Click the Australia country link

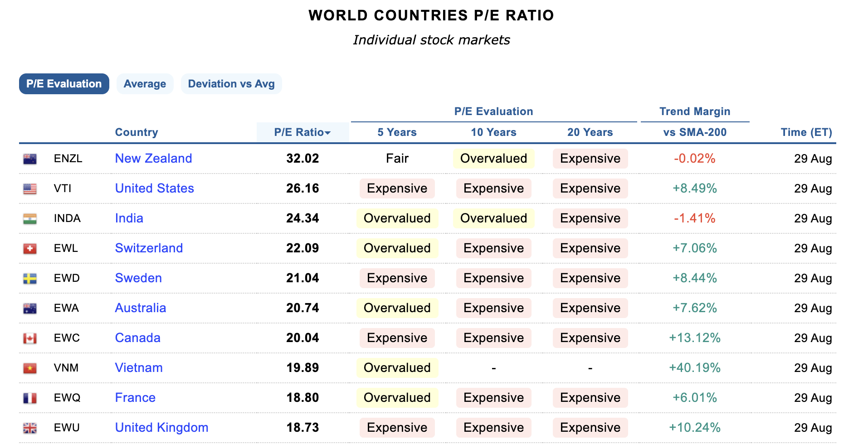tap(140, 308)
